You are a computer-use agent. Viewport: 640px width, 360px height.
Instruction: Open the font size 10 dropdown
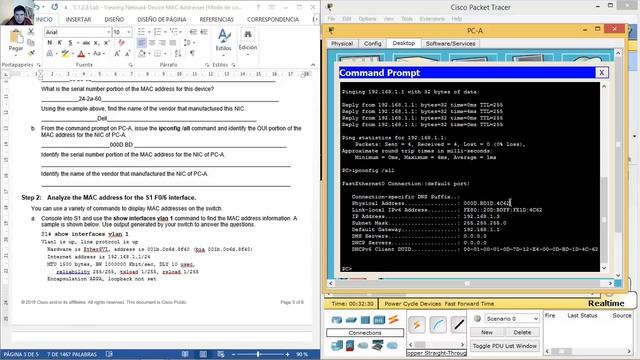pyautogui.click(x=129, y=32)
